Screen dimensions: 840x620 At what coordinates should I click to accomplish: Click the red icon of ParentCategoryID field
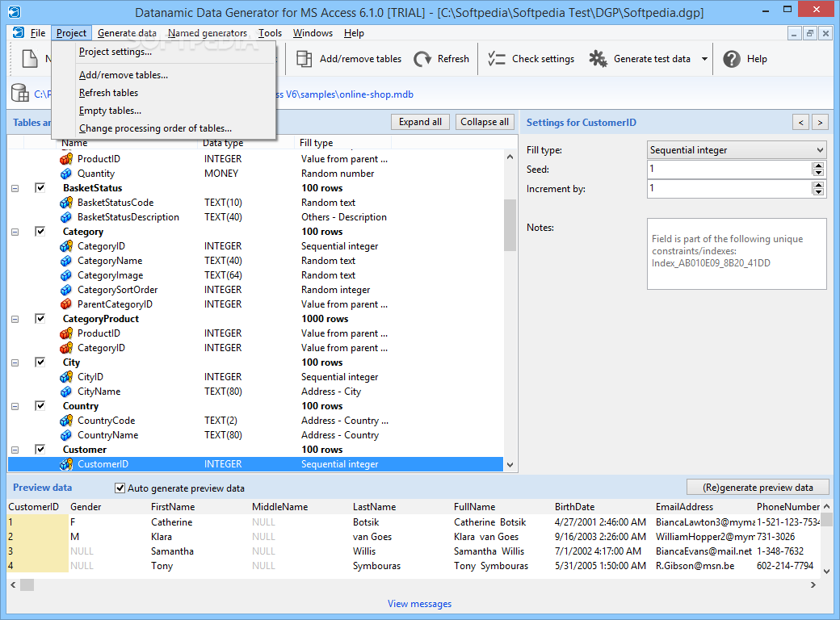[x=66, y=304]
